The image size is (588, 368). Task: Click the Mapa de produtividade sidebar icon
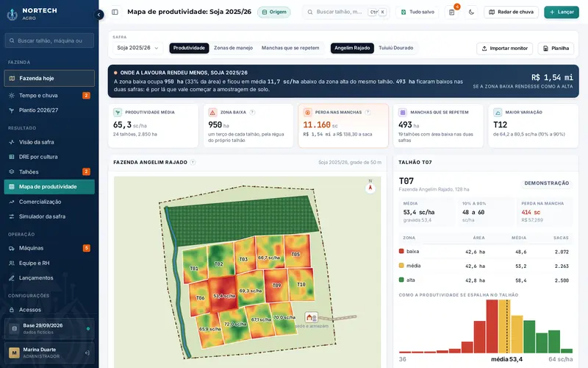coord(12,187)
